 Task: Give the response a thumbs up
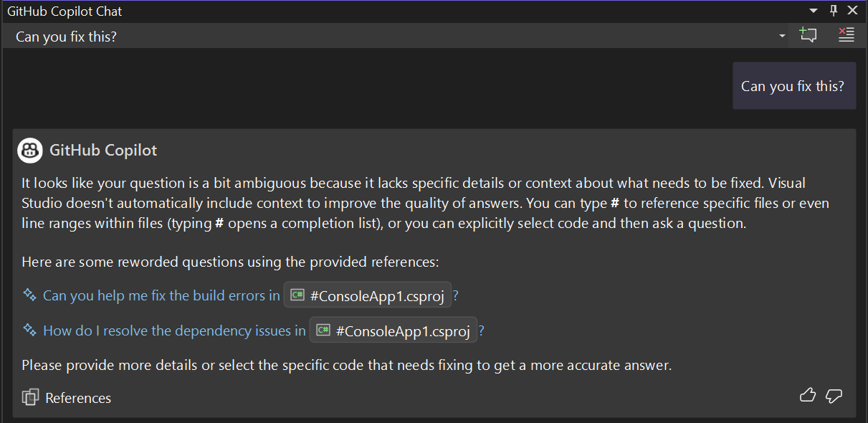click(x=807, y=395)
